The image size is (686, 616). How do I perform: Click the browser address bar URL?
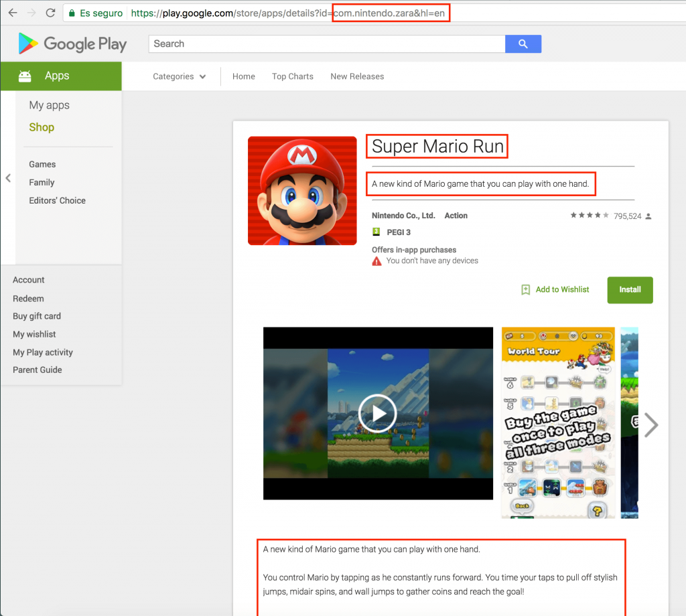point(288,13)
